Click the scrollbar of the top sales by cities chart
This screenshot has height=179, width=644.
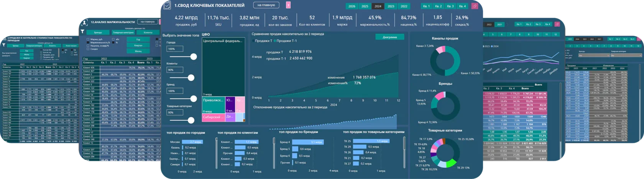pyautogui.click(x=217, y=153)
